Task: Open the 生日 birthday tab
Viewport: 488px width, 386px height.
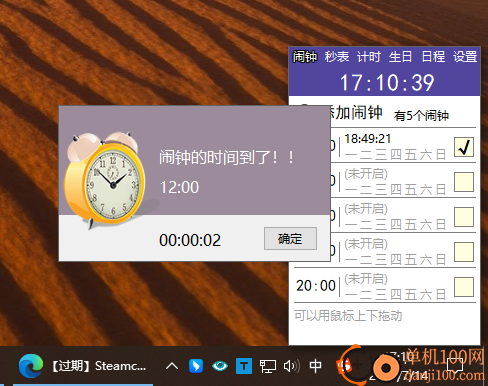Action: (x=400, y=57)
